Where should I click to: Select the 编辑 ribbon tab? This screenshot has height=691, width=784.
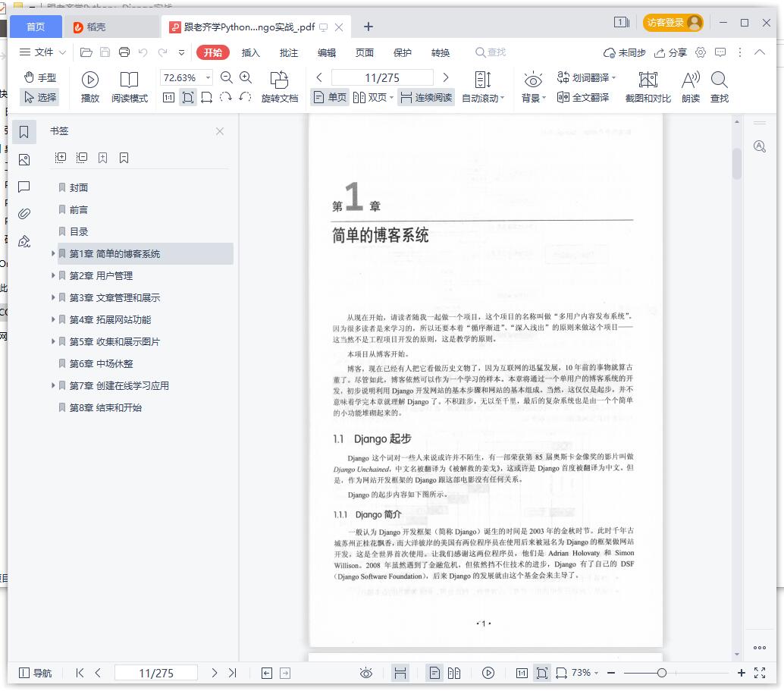[327, 52]
